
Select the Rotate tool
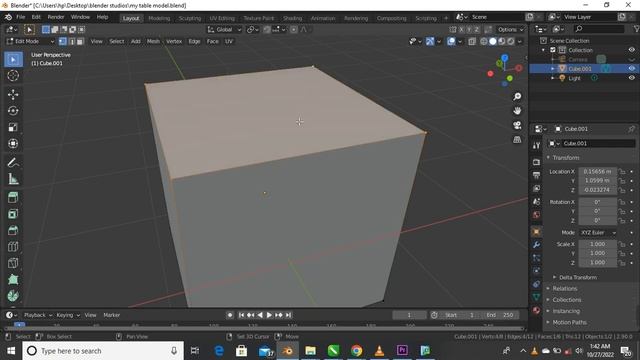click(x=13, y=111)
